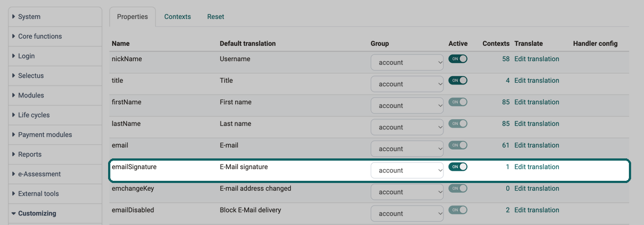Viewport: 644px width, 225px height.
Task: Expand the e-Assessment sidebar section
Action: [55, 174]
